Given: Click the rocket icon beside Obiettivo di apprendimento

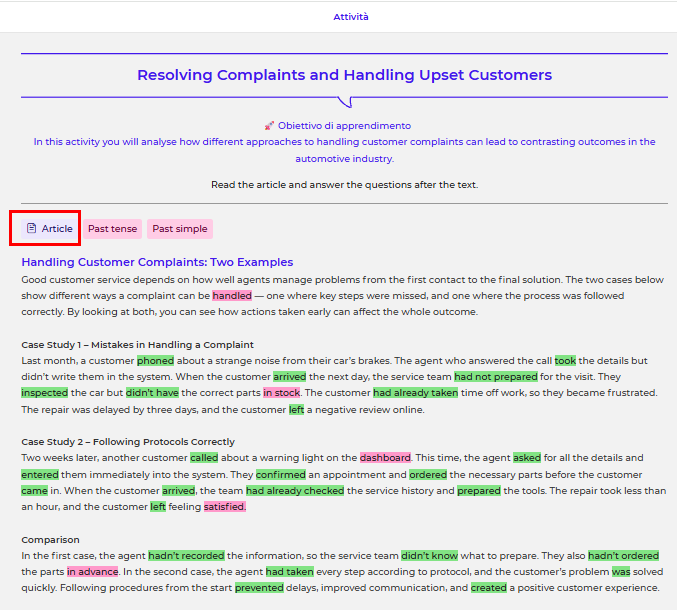Looking at the screenshot, I should point(269,126).
